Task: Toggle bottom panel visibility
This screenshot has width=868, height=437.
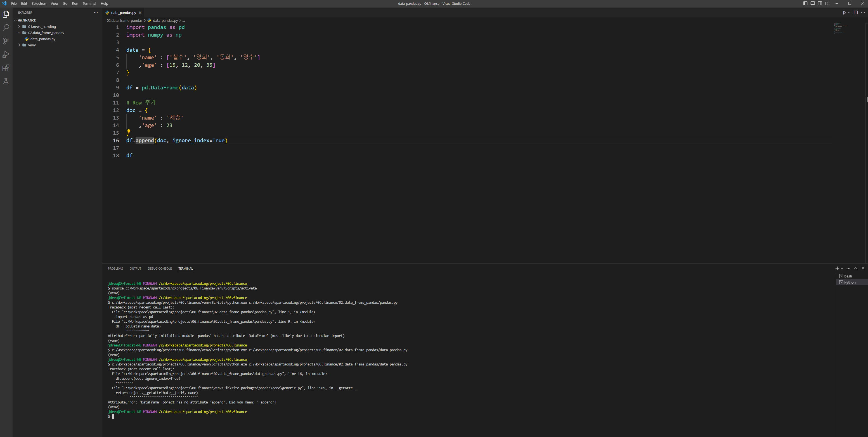Action: (813, 3)
